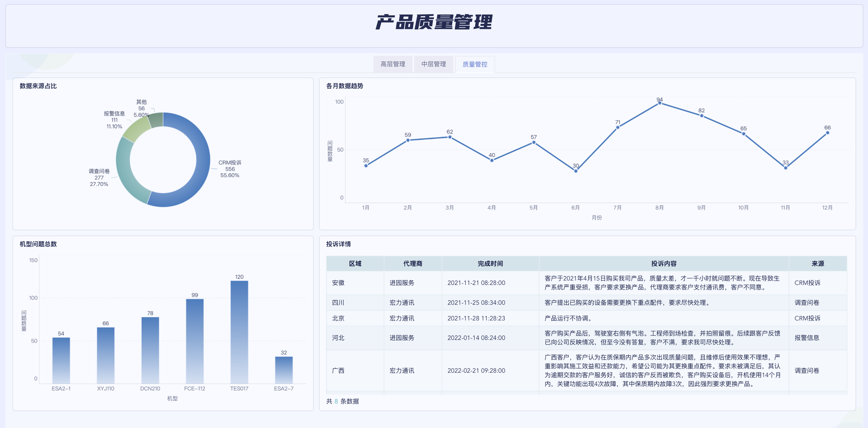Click the record count link showing 8
This screenshot has height=428, width=868.
pyautogui.click(x=336, y=401)
